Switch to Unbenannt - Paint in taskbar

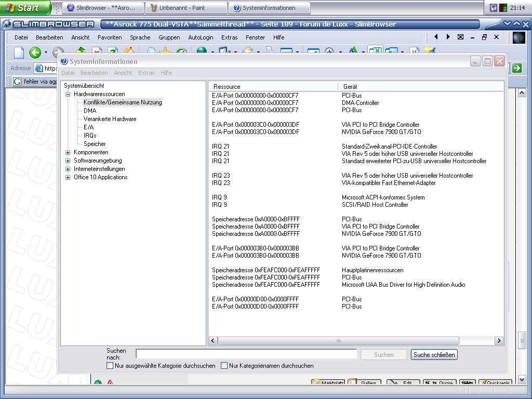(186, 8)
